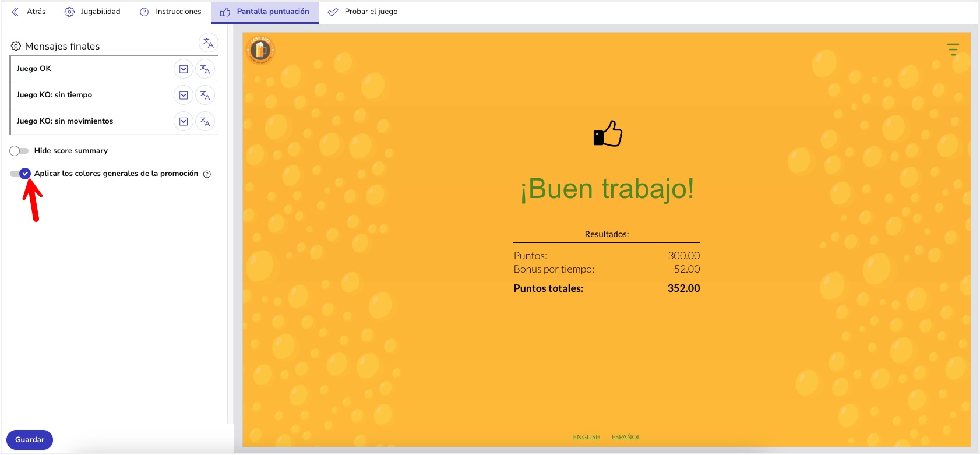The height and width of the screenshot is (455, 980).
Task: Click the beer logo in preview corner
Action: point(260,50)
